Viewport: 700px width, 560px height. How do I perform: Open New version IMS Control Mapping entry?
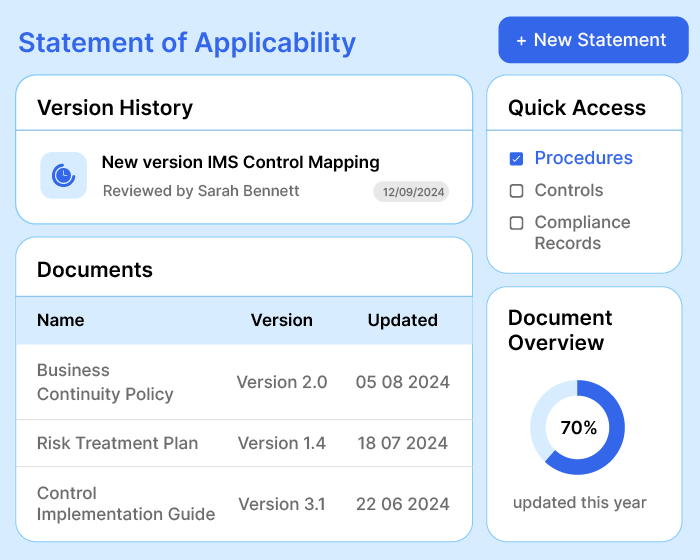[x=240, y=162]
